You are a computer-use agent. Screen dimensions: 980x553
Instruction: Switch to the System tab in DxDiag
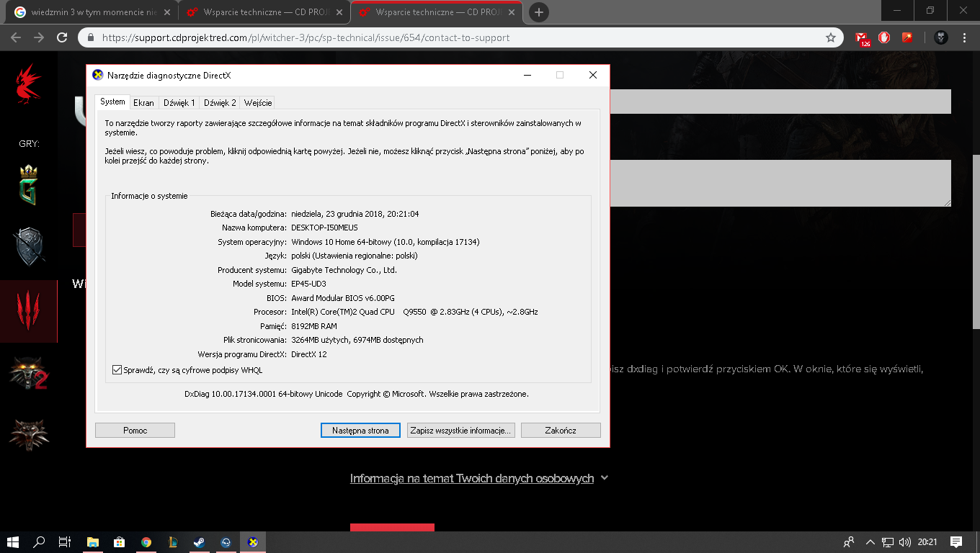point(112,102)
